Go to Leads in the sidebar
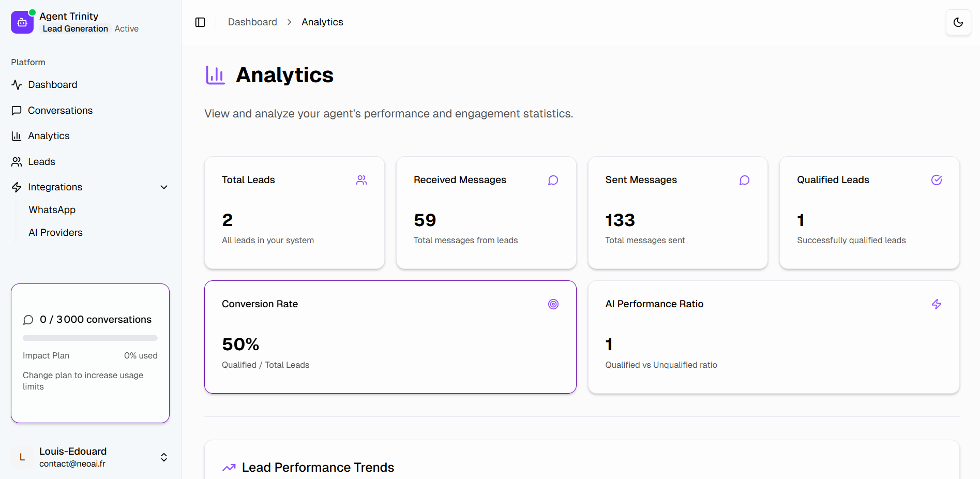Screen dimensions: 980x479 click(41, 162)
